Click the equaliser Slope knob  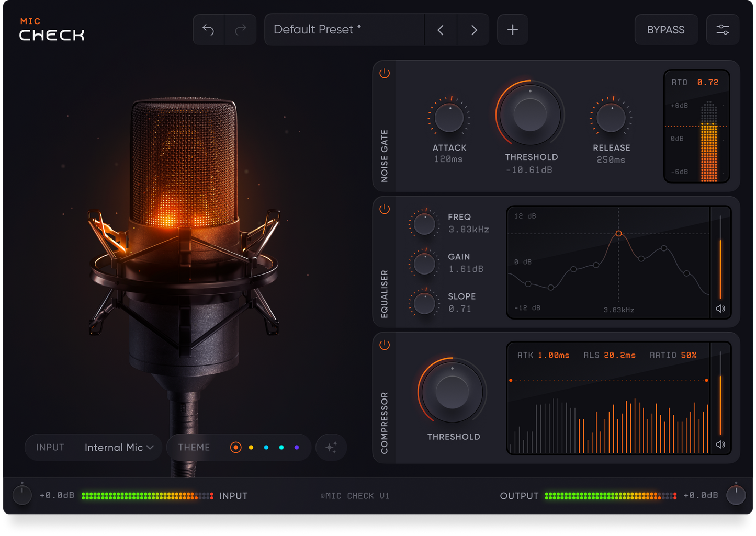[x=424, y=303]
